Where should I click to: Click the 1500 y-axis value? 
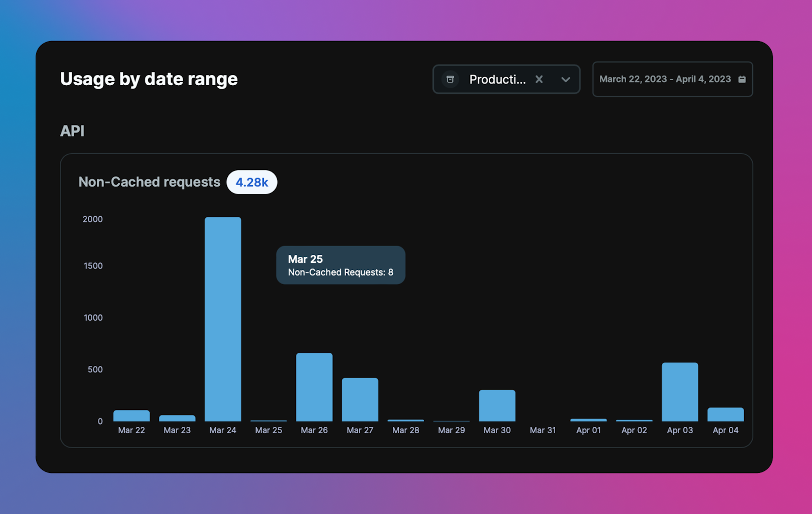[93, 266]
